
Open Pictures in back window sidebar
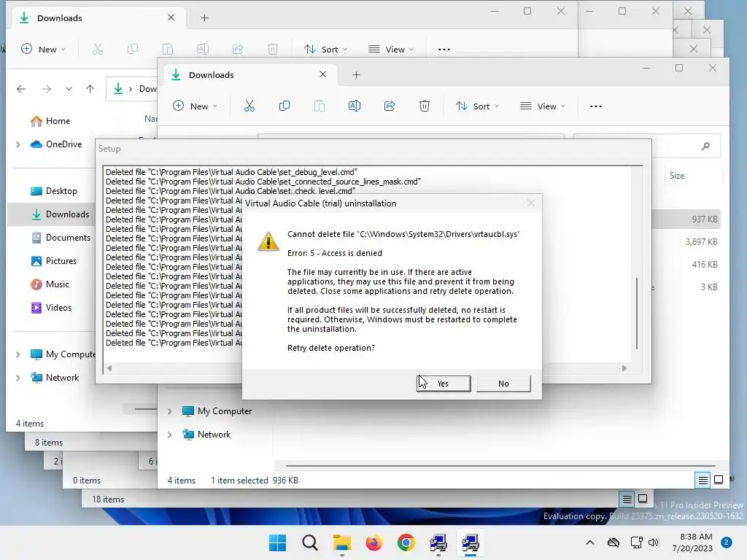pyautogui.click(x=54, y=261)
